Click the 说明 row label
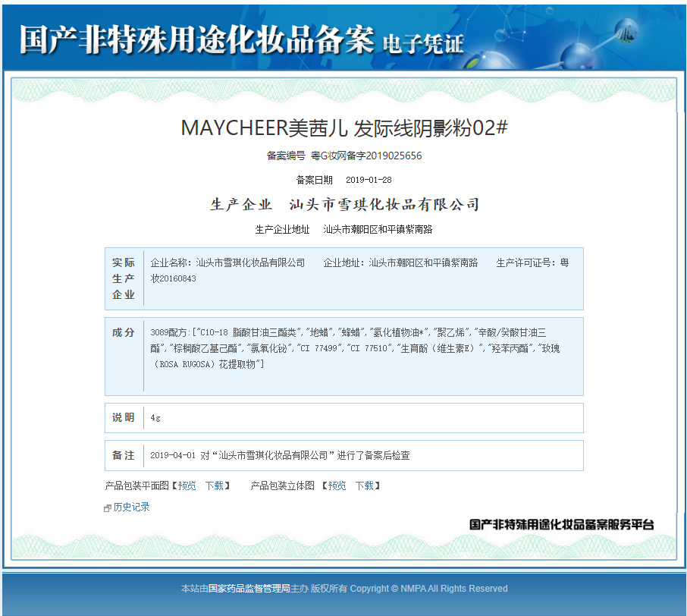 124,417
